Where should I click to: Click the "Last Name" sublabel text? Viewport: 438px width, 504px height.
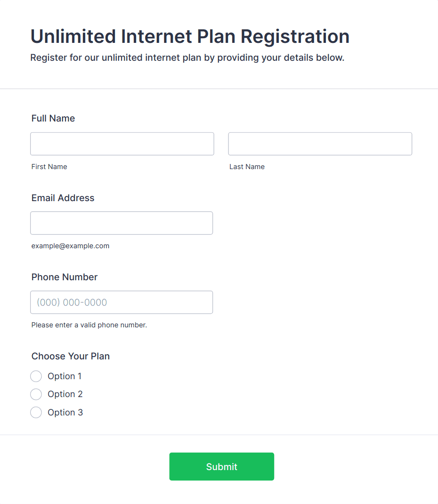pos(247,167)
